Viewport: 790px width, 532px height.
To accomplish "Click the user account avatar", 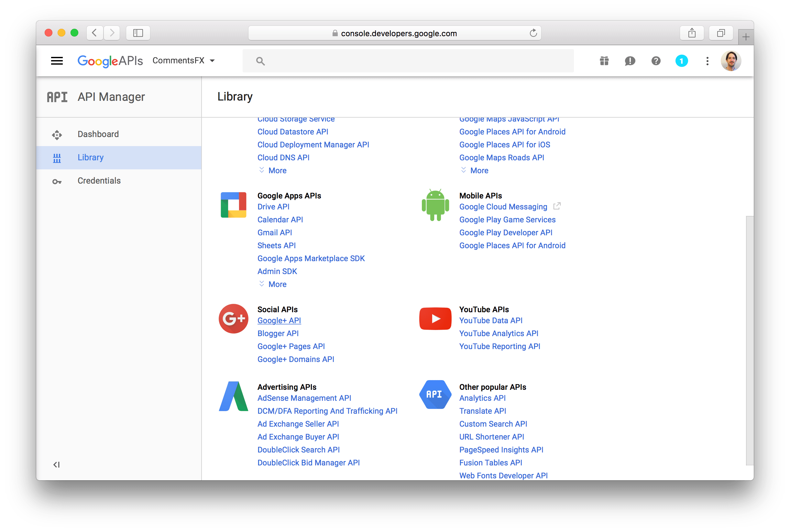I will click(730, 61).
